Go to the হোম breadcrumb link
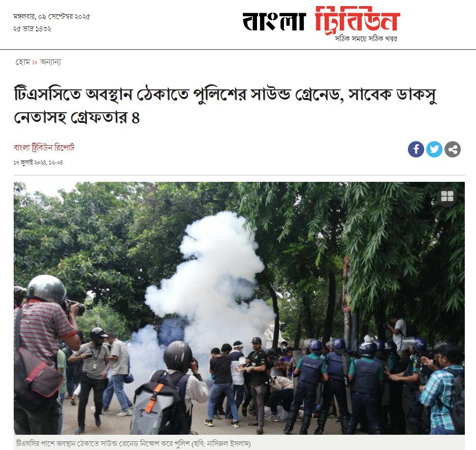 22,62
